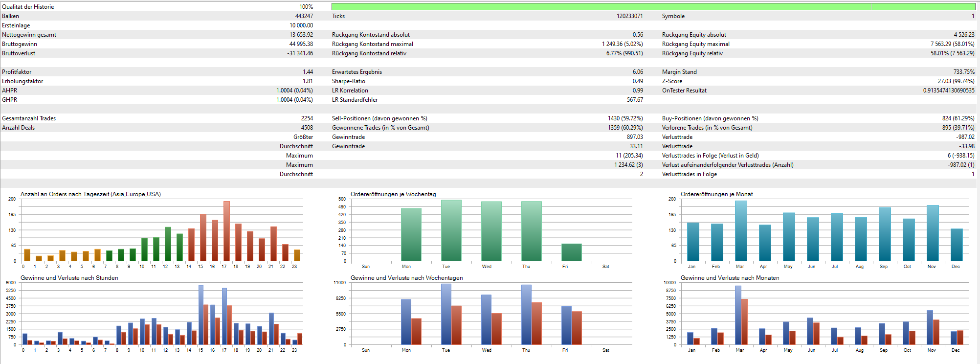Viewport: 980px width, 364px height.
Task: Select the value '6.77% (990.51)'
Action: [624, 53]
